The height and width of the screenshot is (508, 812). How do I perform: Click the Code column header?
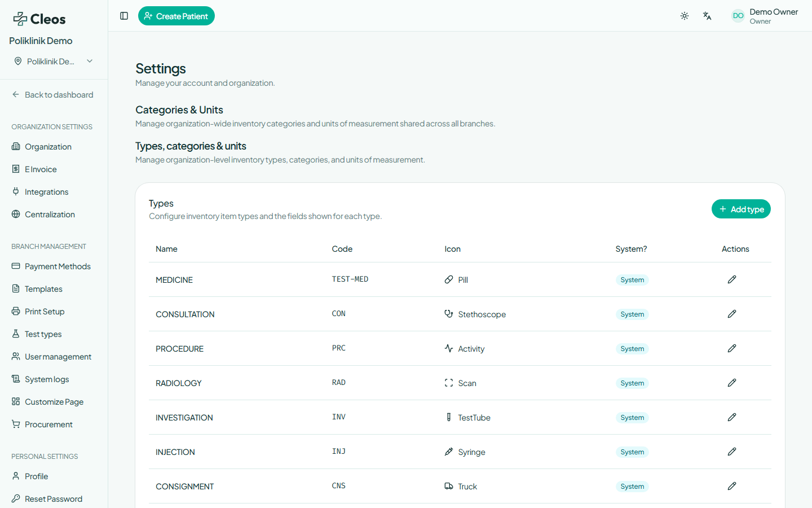point(342,249)
